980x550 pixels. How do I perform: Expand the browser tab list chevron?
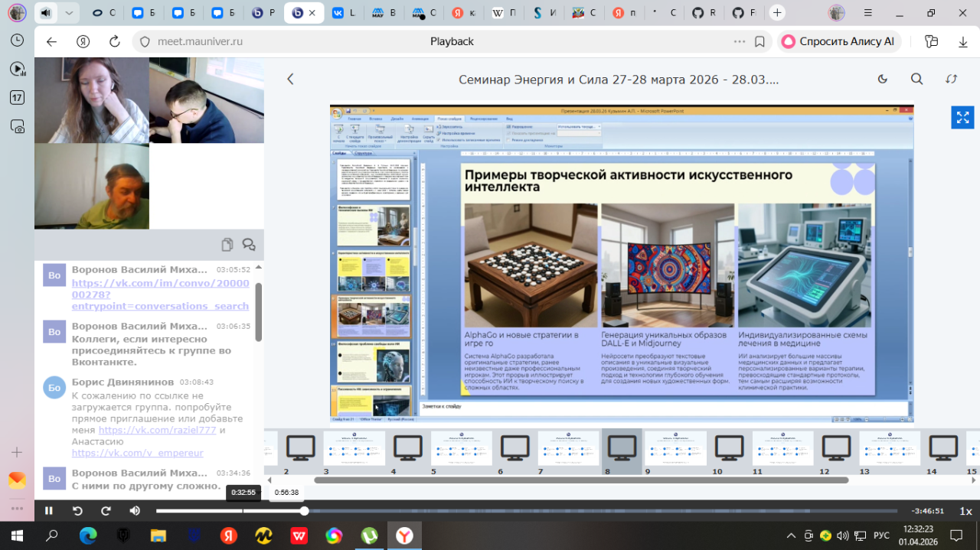[x=70, y=13]
